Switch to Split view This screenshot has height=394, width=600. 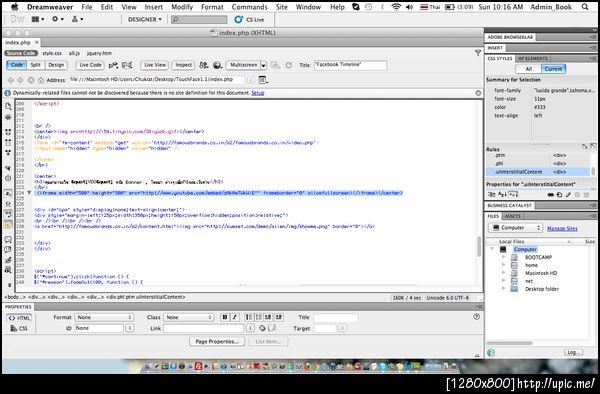(35, 65)
